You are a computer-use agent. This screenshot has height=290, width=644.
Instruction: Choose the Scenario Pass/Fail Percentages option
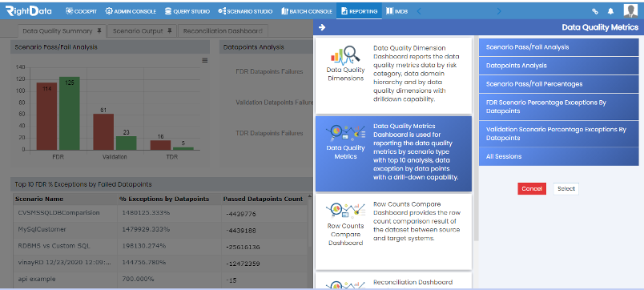[558, 84]
